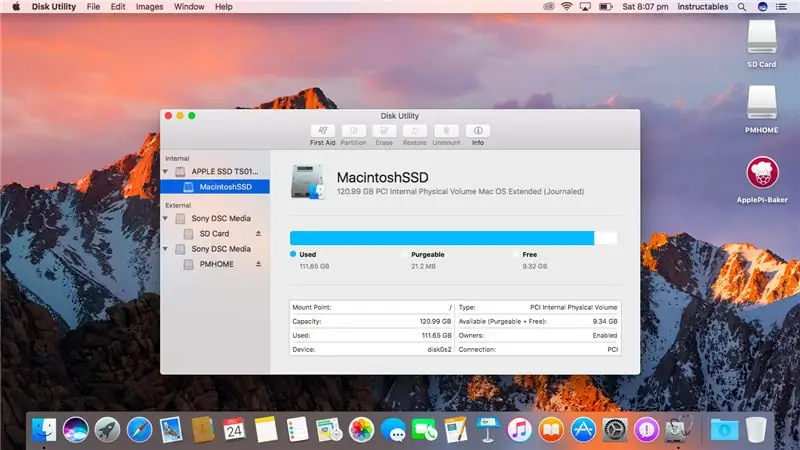The height and width of the screenshot is (450, 800).
Task: Open Siri from the Dock
Action: tap(76, 430)
